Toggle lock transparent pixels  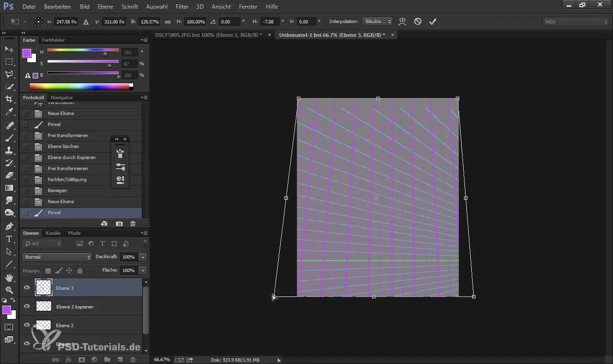click(48, 271)
